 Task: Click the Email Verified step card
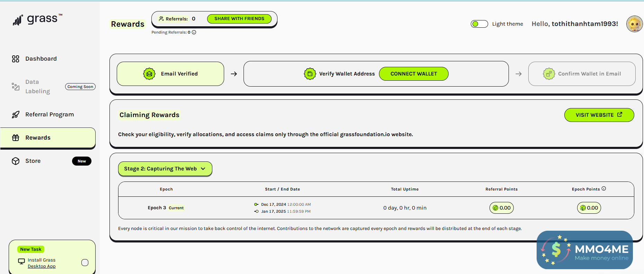click(x=170, y=74)
